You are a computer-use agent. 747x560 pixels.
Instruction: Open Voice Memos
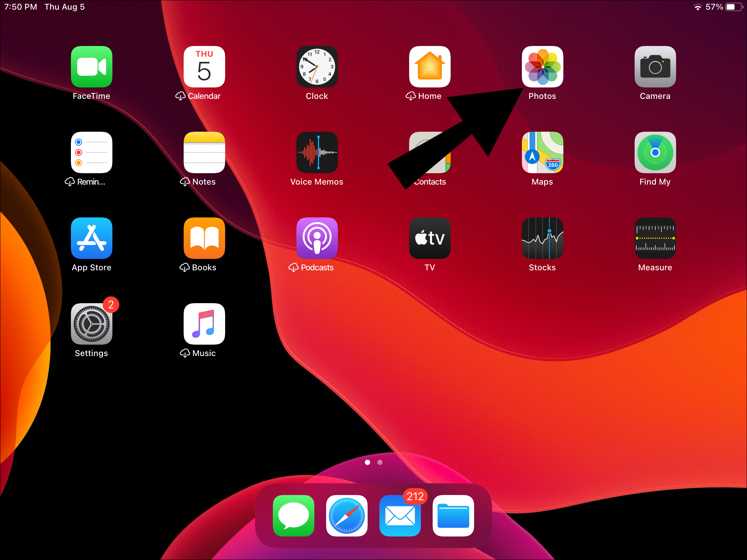click(x=317, y=152)
